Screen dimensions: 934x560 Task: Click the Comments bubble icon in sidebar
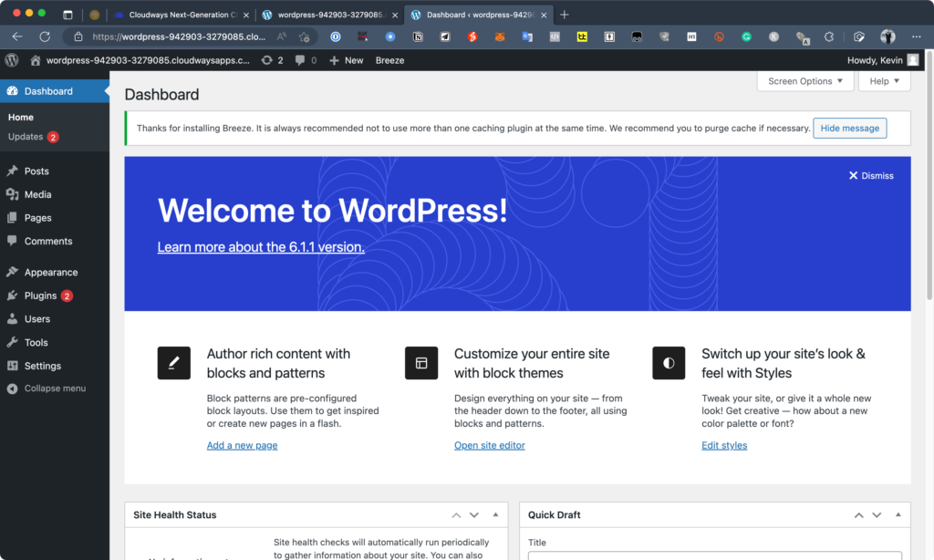point(12,241)
